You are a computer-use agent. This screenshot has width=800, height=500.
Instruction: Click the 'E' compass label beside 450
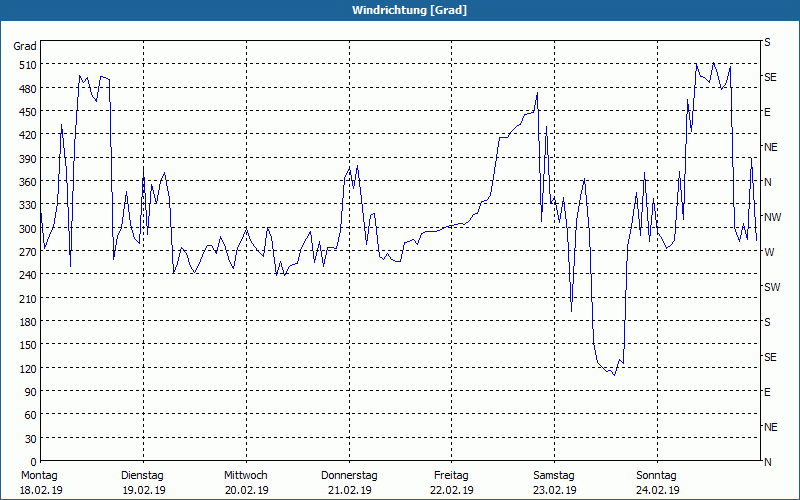pos(767,112)
